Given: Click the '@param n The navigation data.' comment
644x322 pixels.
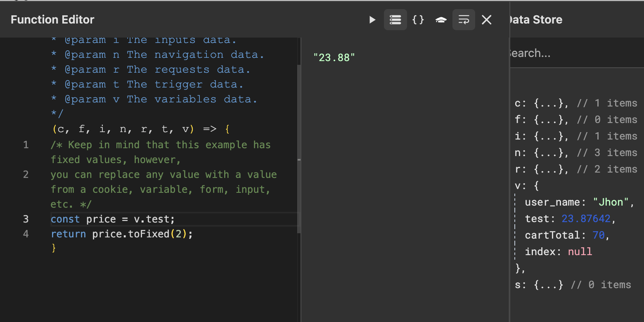Looking at the screenshot, I should (157, 55).
